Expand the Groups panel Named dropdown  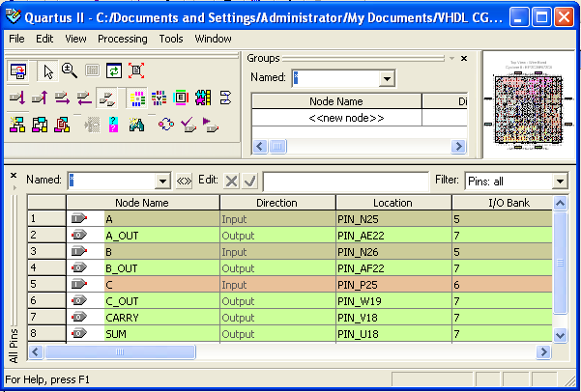pos(387,78)
